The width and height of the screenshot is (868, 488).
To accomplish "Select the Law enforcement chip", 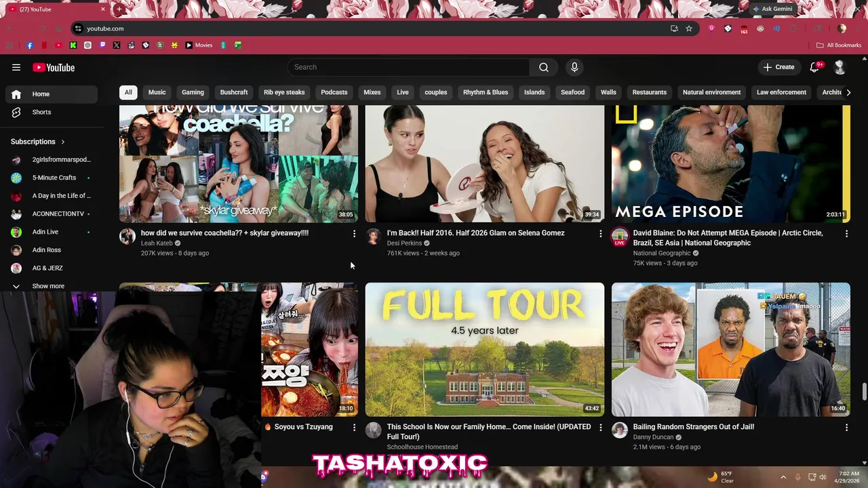I will click(x=781, y=92).
